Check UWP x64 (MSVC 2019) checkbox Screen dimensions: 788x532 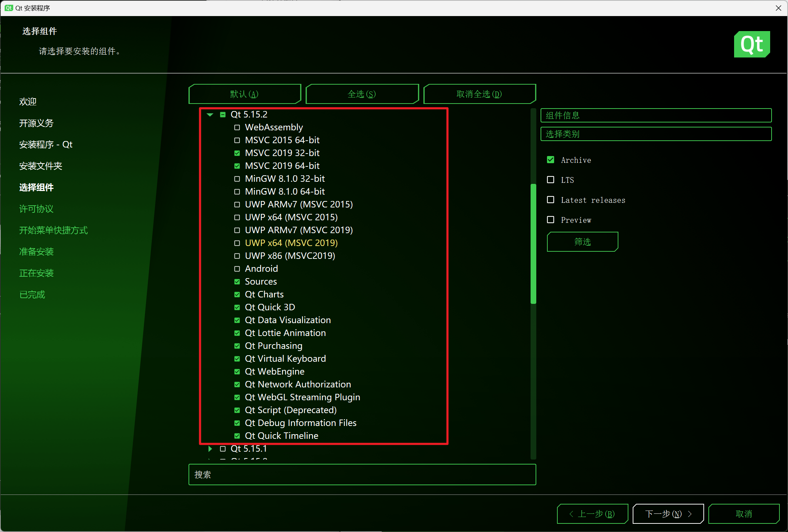pyautogui.click(x=237, y=243)
